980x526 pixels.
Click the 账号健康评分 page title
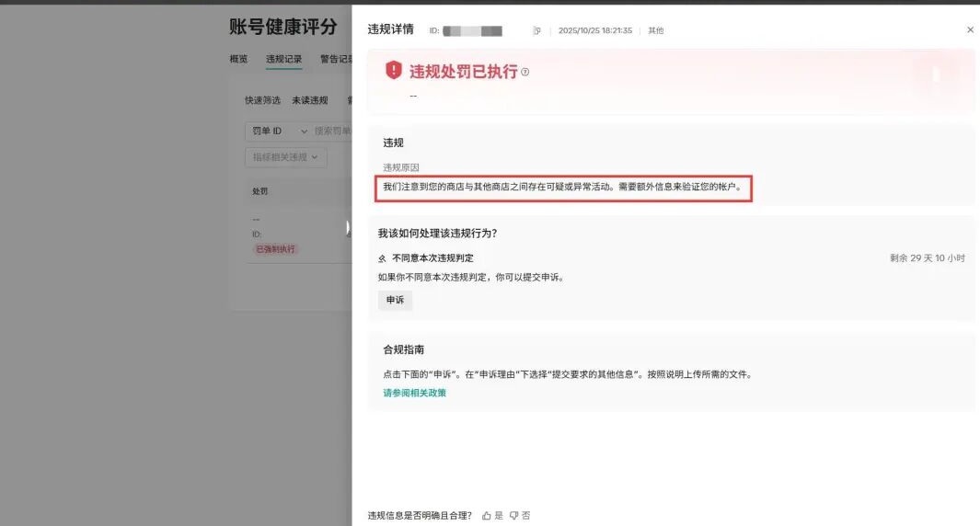pyautogui.click(x=283, y=27)
